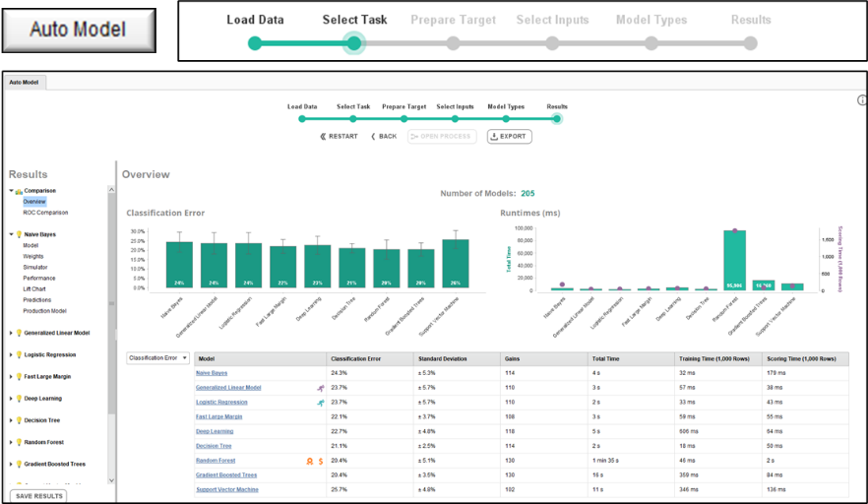Expand Logistic Regression tree node

tap(11, 354)
